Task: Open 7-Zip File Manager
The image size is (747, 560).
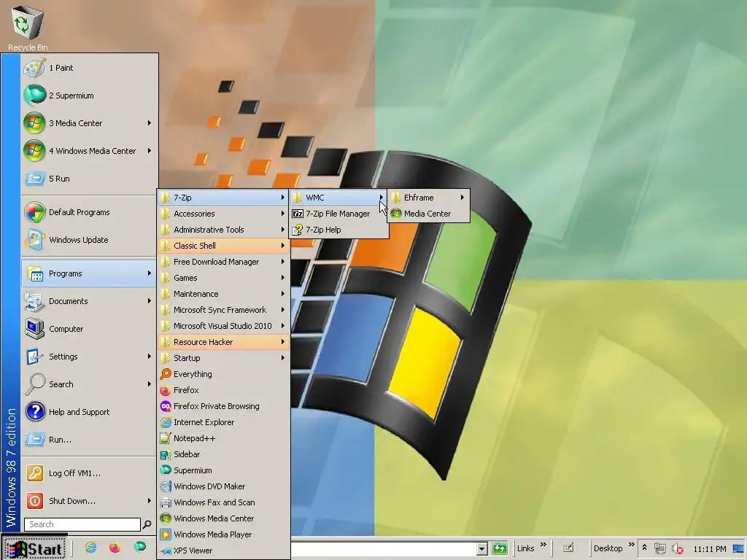Action: [338, 214]
